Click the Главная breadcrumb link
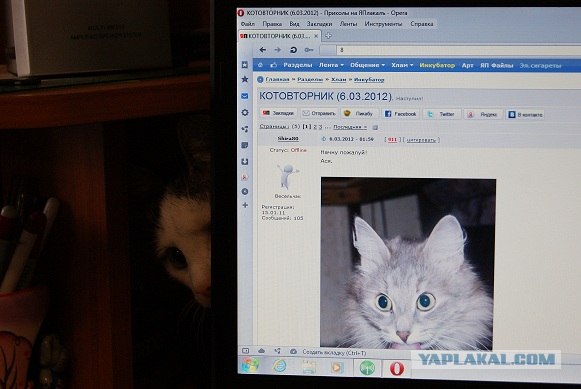 pyautogui.click(x=277, y=79)
